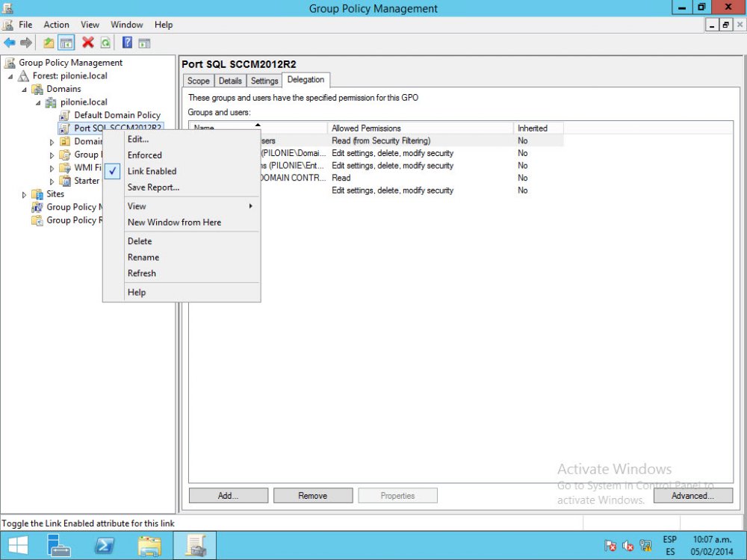
Task: Open the Window menu in menu bar
Action: click(127, 25)
